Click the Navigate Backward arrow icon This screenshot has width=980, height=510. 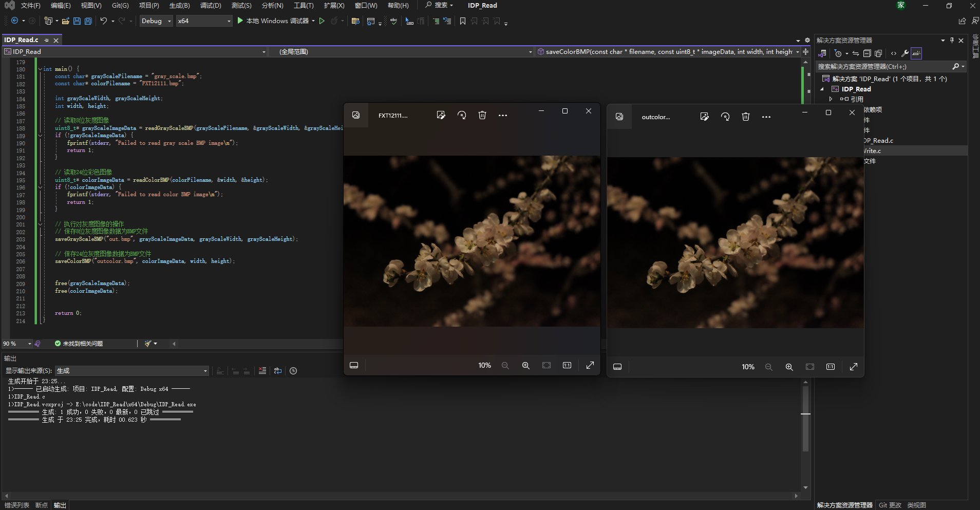click(14, 21)
